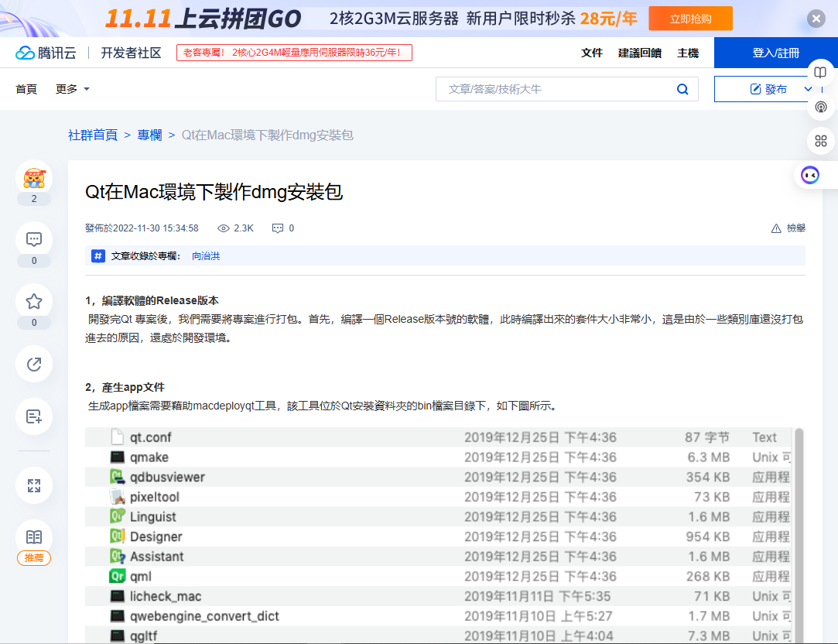The height and width of the screenshot is (644, 838).
Task: Open the Tencent Cloud logo homepage
Action: (x=46, y=53)
